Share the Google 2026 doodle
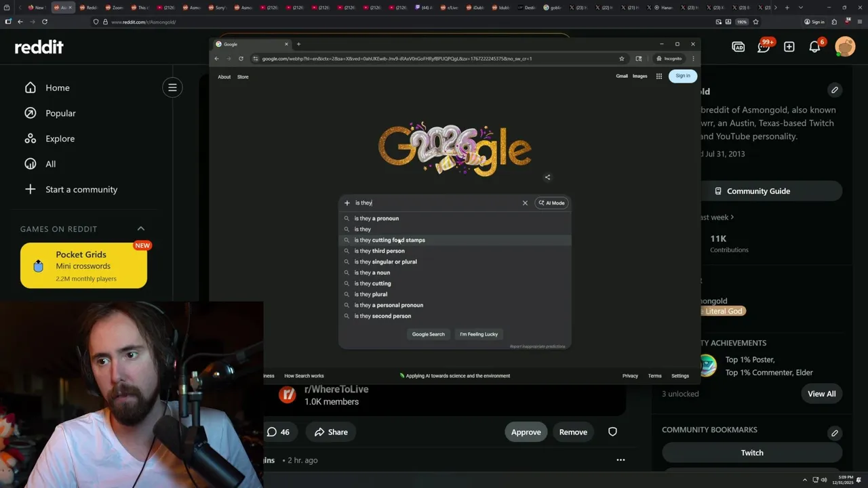Viewport: 868px width, 488px height. pos(547,178)
